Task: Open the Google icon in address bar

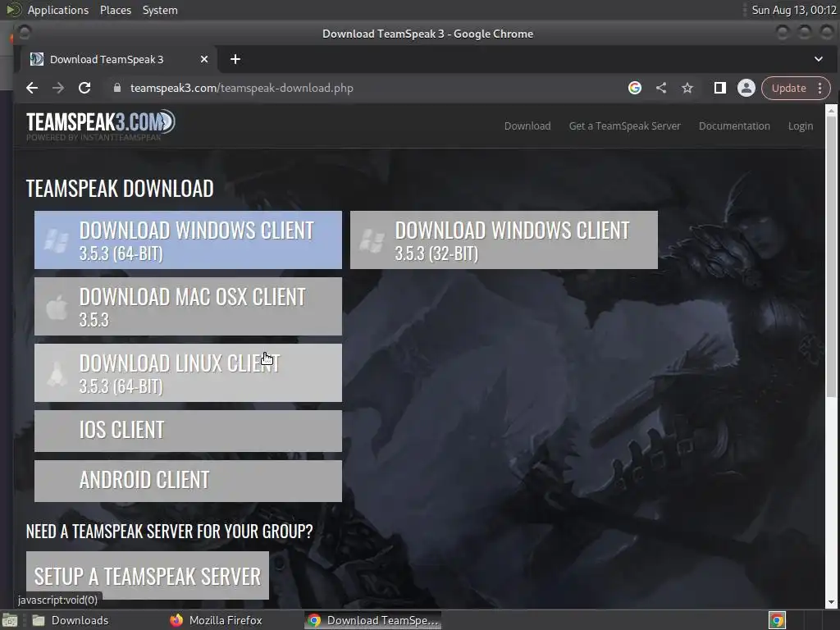Action: coord(635,88)
